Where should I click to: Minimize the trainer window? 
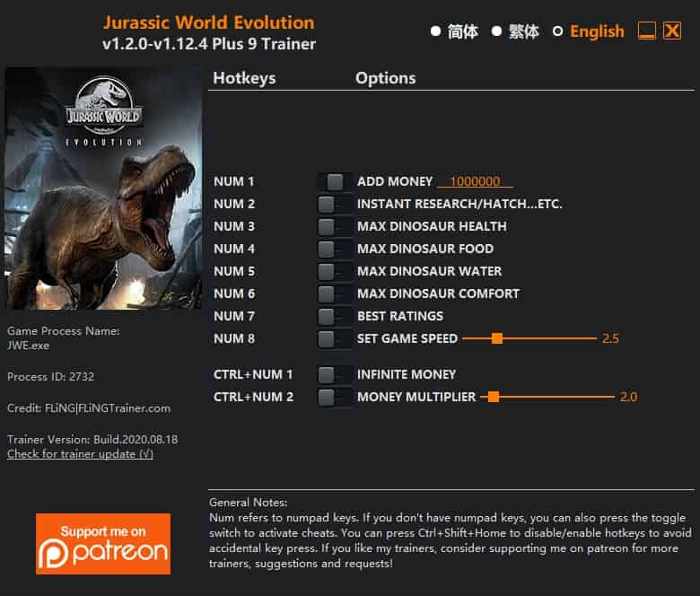pos(646,31)
